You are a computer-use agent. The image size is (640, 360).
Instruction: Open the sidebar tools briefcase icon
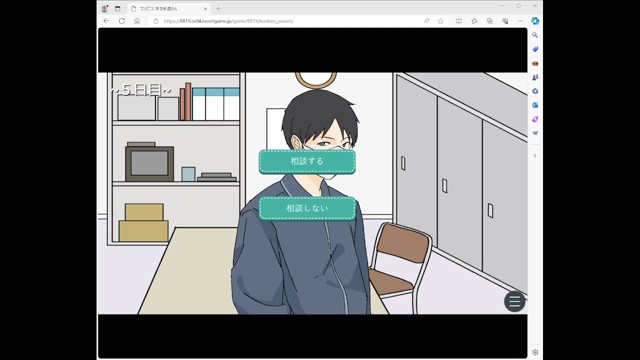[x=535, y=63]
